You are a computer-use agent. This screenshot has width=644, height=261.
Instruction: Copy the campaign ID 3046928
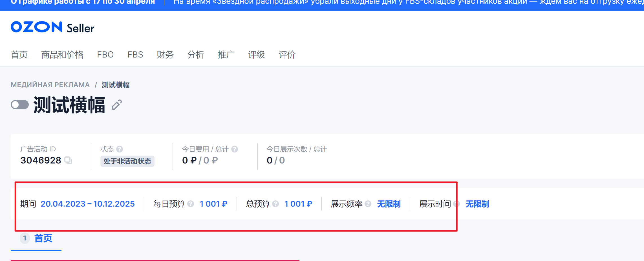pyautogui.click(x=68, y=160)
